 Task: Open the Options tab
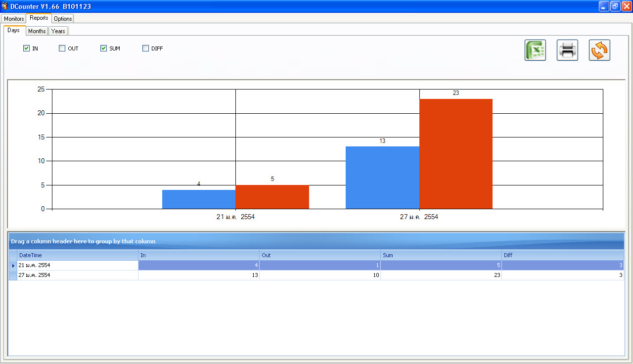pyautogui.click(x=63, y=19)
